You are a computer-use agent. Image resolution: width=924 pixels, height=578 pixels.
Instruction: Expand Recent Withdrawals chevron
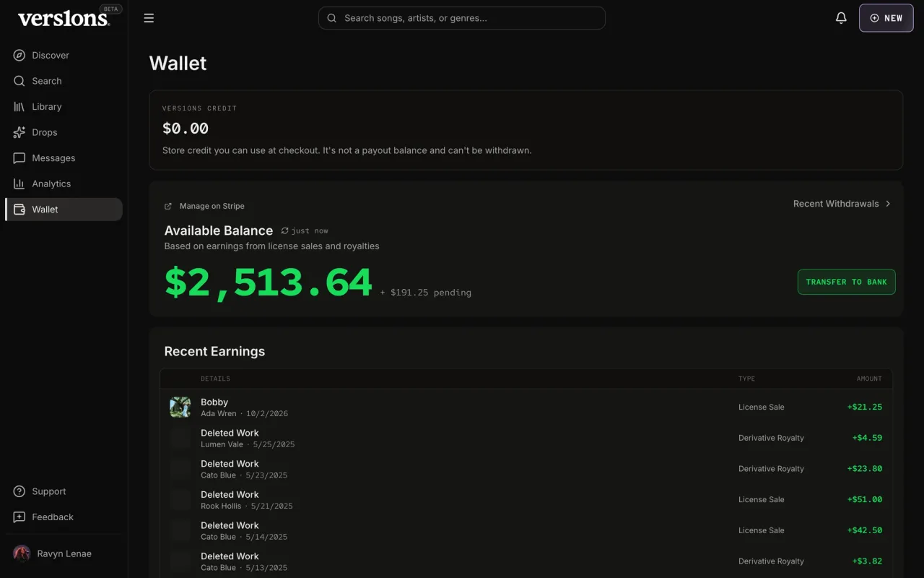(888, 204)
